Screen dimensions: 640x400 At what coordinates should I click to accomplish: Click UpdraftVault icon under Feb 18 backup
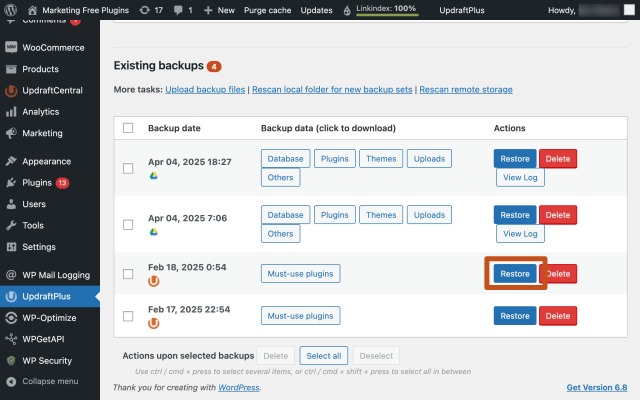pos(153,281)
